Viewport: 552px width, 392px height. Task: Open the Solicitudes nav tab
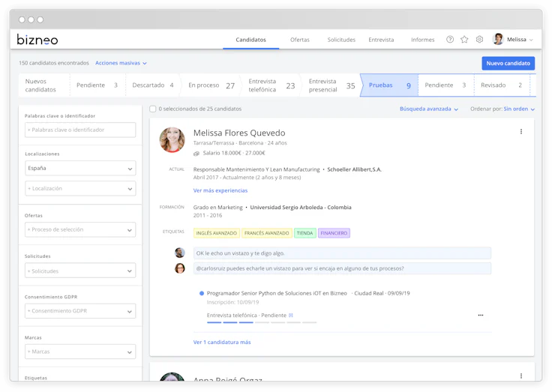341,40
